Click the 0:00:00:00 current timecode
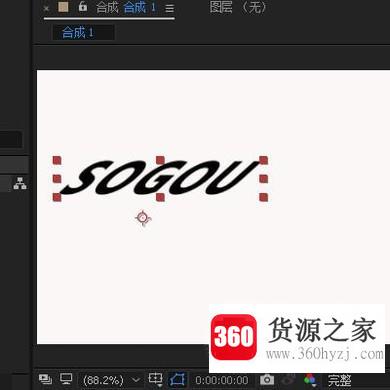This screenshot has height=390, width=390. 222,380
